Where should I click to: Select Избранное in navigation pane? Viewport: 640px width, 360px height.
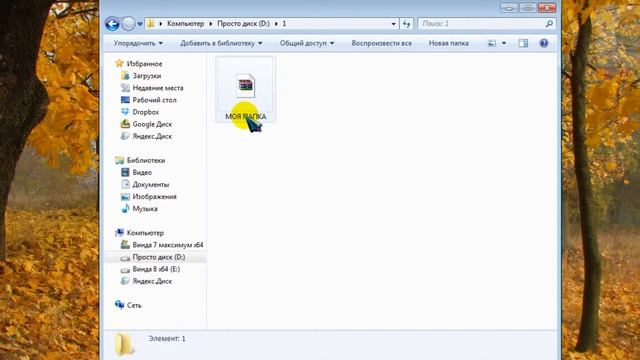tap(144, 64)
